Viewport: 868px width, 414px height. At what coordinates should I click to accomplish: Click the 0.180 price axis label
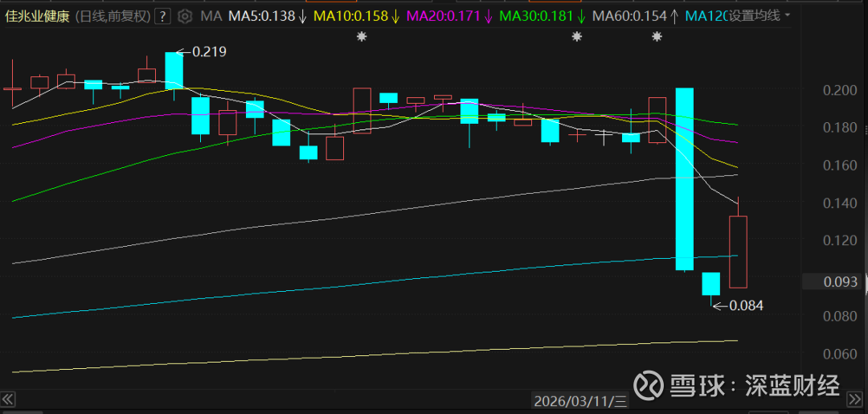pyautogui.click(x=841, y=128)
